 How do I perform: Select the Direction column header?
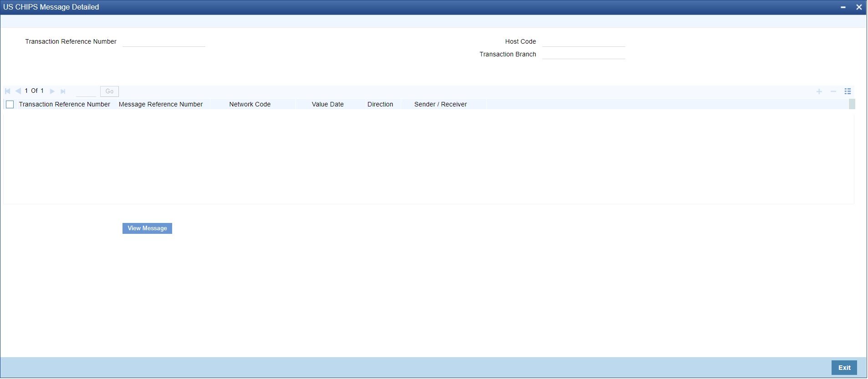[x=380, y=105]
